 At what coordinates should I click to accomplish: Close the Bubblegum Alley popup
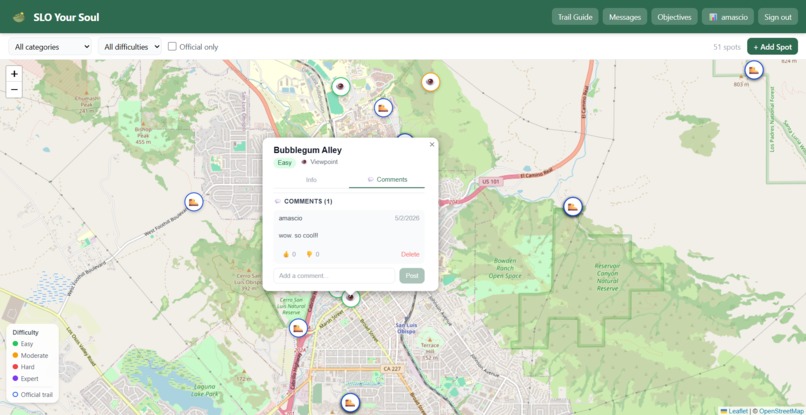click(x=432, y=145)
